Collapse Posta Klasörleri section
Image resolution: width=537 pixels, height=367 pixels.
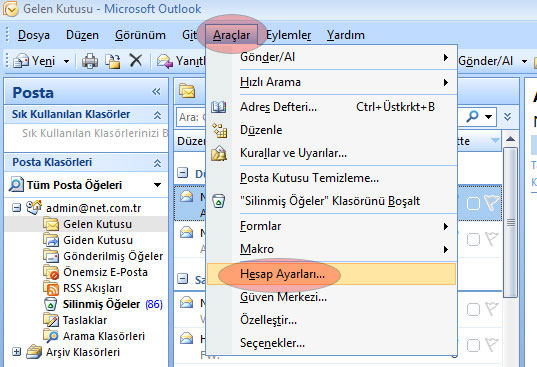(x=158, y=163)
